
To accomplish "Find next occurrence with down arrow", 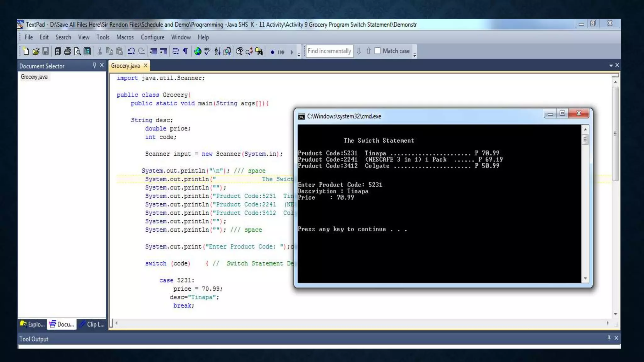I will pos(359,51).
